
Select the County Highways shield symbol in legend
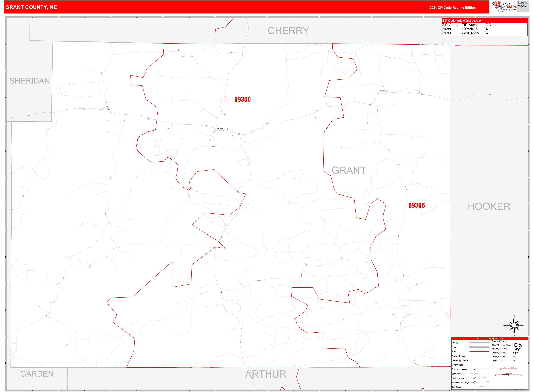(474, 369)
